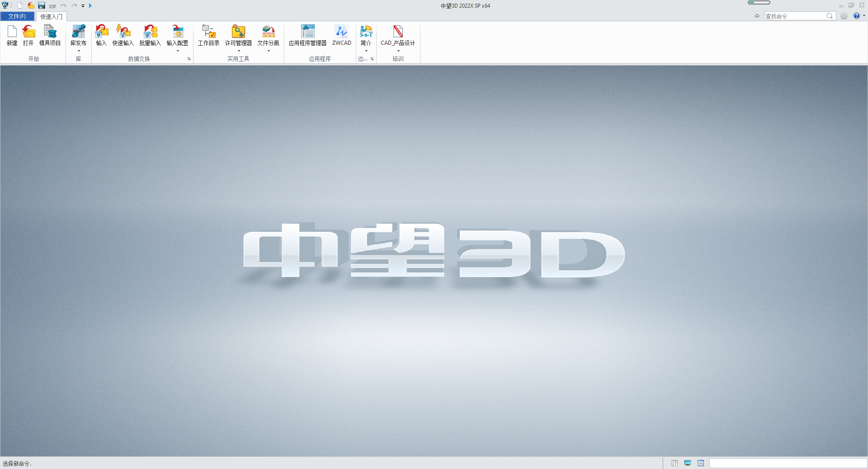Open the 许可管理器 license manager
The height and width of the screenshot is (469, 868).
click(238, 35)
